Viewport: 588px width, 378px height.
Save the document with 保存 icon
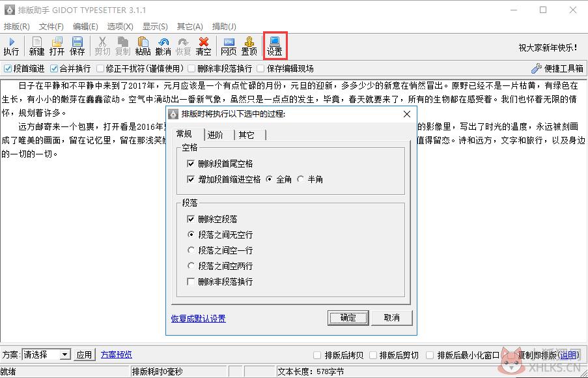[77, 46]
